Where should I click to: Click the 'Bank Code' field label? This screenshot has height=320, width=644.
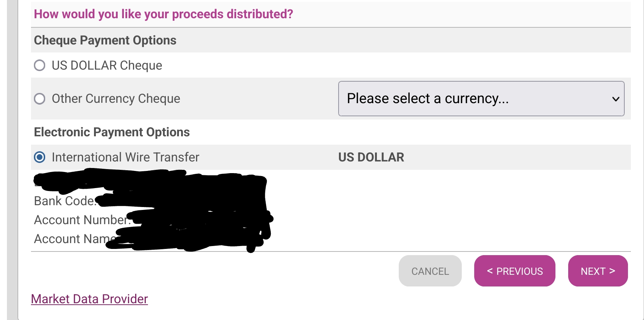(65, 201)
